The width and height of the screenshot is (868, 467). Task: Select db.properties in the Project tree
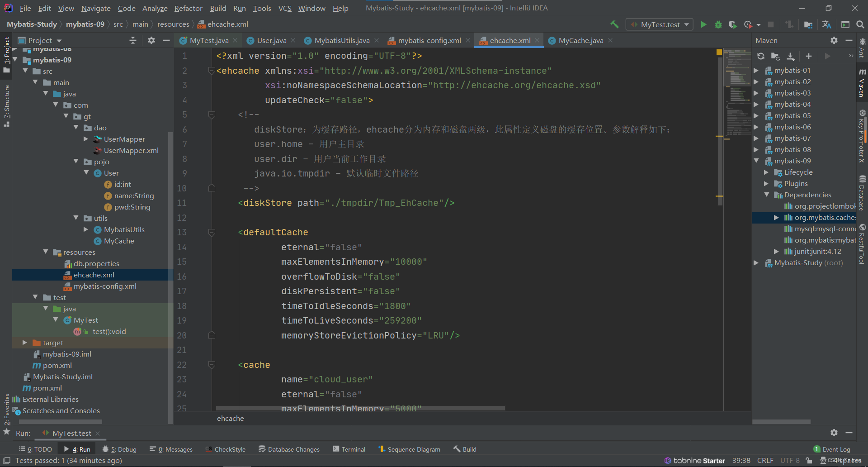tap(96, 263)
